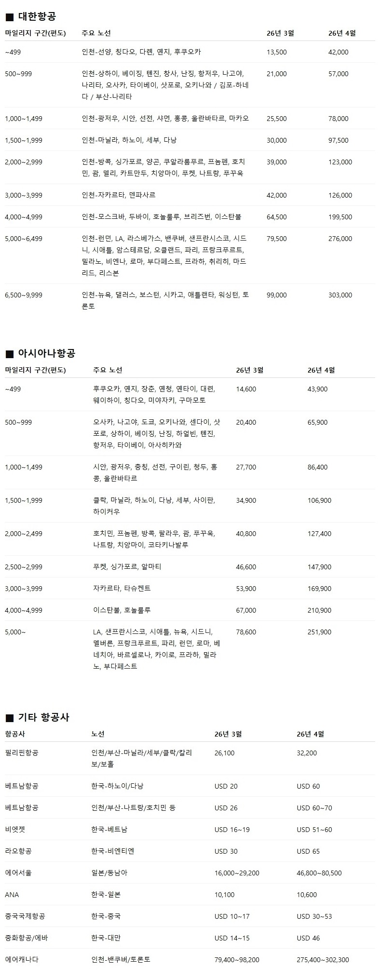Click the 한국-대만 route cell
The width and height of the screenshot is (380, 980).
(106, 938)
